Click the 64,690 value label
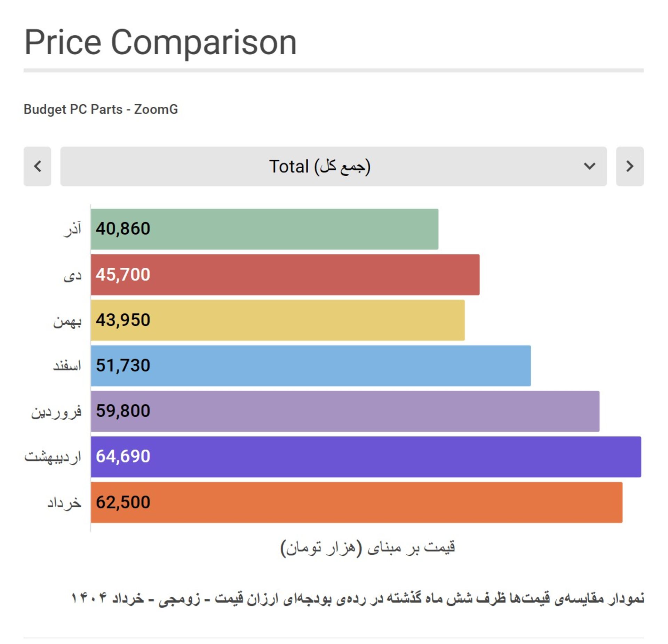 pos(123,456)
